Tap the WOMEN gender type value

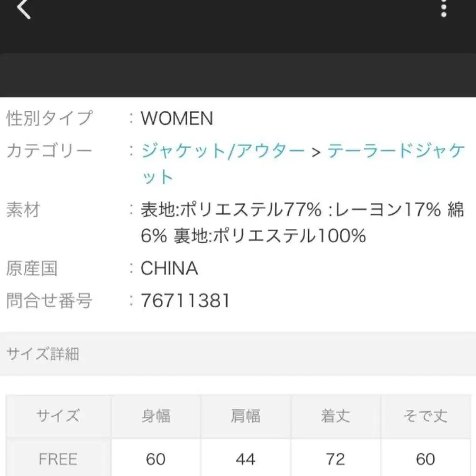tap(176, 119)
